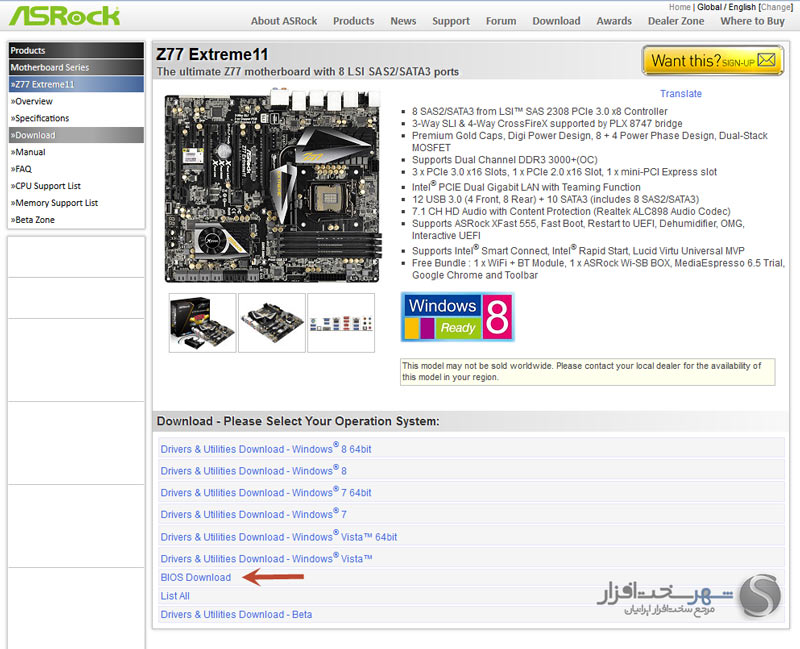Image resolution: width=800 pixels, height=649 pixels.
Task: Click the BIOS Download link
Action: coord(195,577)
